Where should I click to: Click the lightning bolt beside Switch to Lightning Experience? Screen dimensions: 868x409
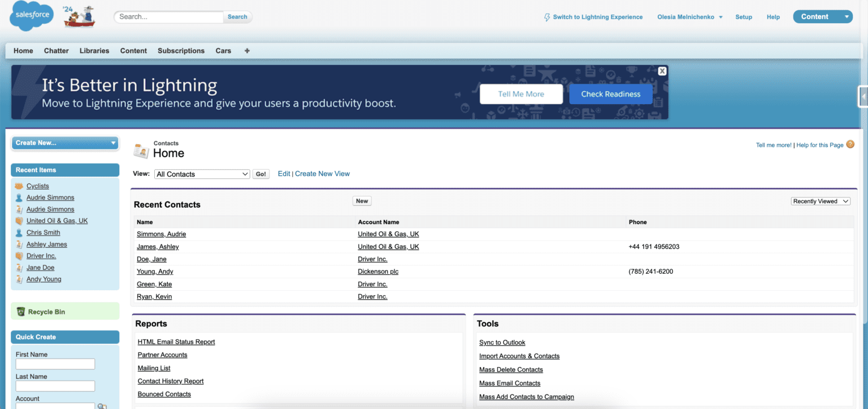click(x=546, y=17)
